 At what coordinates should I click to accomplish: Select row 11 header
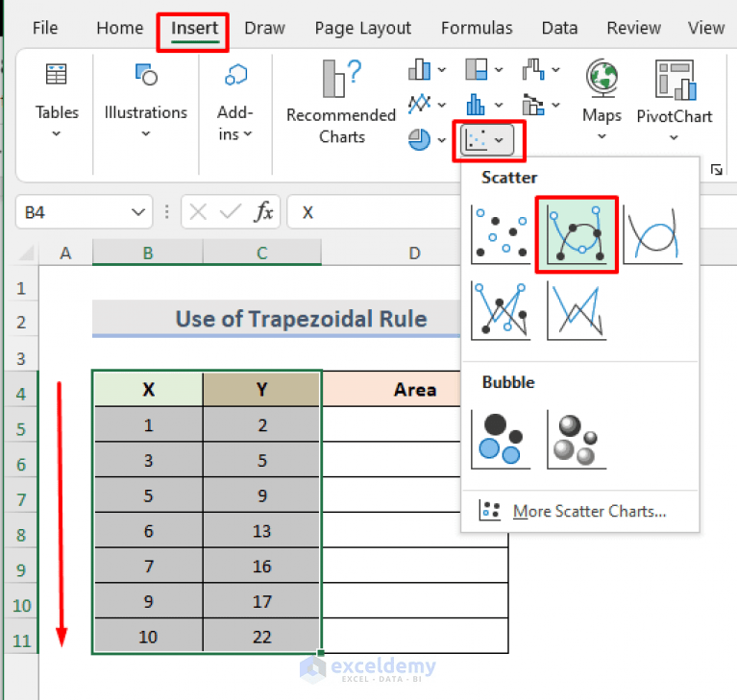click(x=21, y=640)
